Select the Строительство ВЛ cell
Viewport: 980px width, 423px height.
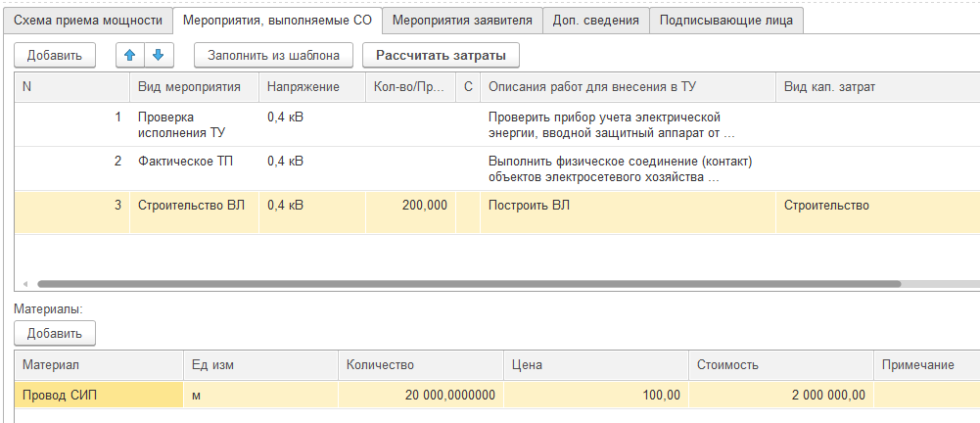click(x=190, y=206)
